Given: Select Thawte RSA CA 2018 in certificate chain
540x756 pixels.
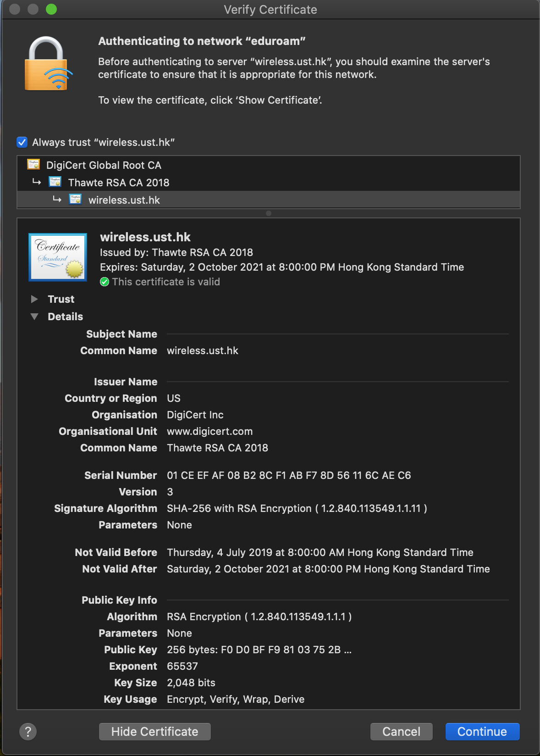Looking at the screenshot, I should [x=119, y=183].
